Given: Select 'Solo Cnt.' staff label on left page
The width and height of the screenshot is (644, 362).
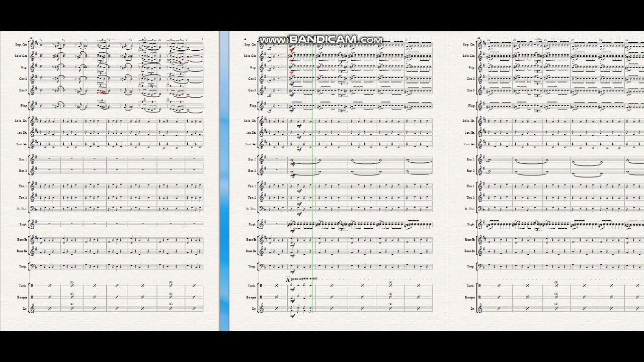Looking at the screenshot, I should tap(21, 56).
